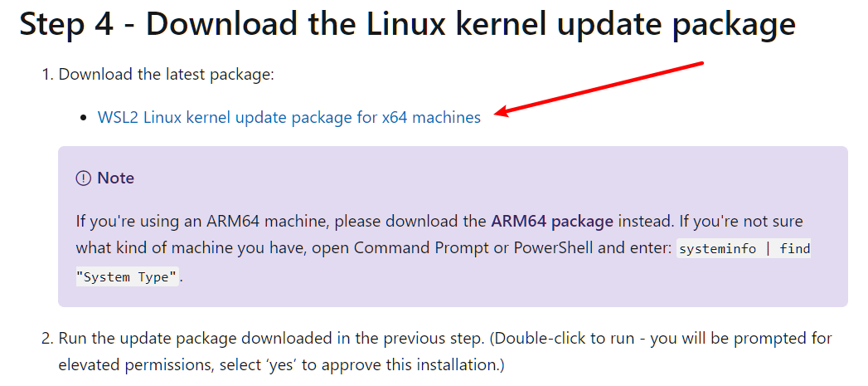Click the "System Type" code text
This screenshot has width=868, height=386.
coord(128,277)
